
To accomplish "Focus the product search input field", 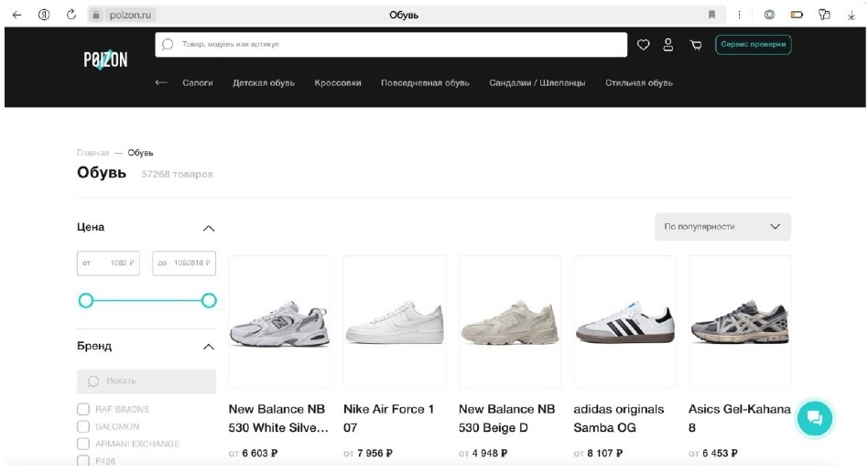I will [391, 44].
